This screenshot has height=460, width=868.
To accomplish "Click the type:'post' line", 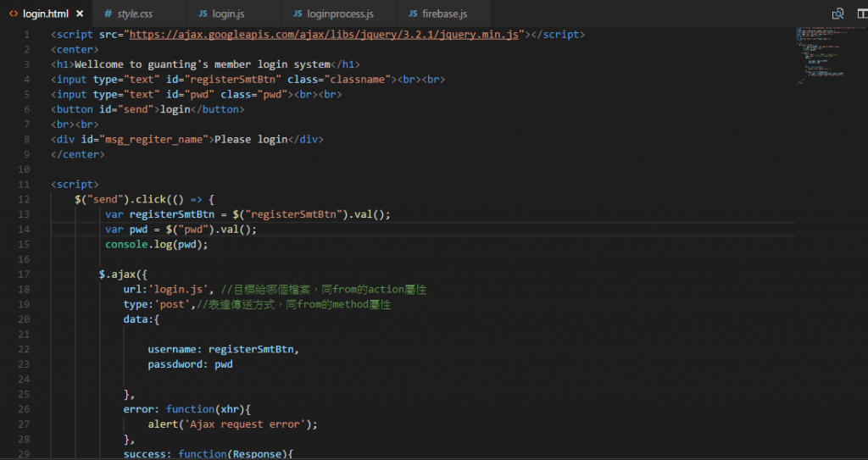I will (258, 304).
